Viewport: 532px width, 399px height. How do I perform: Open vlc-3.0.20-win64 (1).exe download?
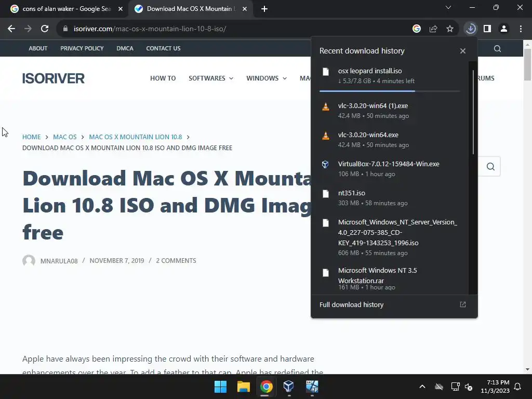390,111
